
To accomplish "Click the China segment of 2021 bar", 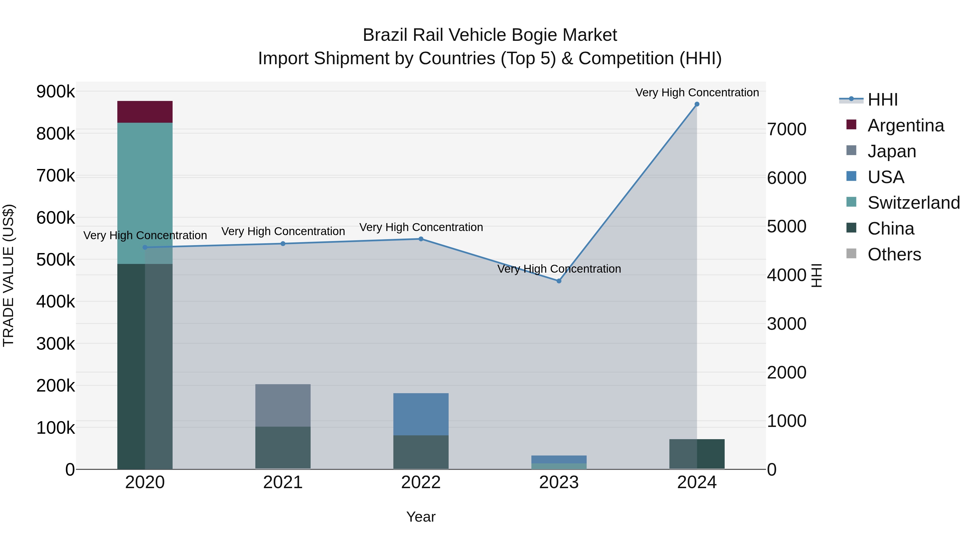I will tap(283, 448).
